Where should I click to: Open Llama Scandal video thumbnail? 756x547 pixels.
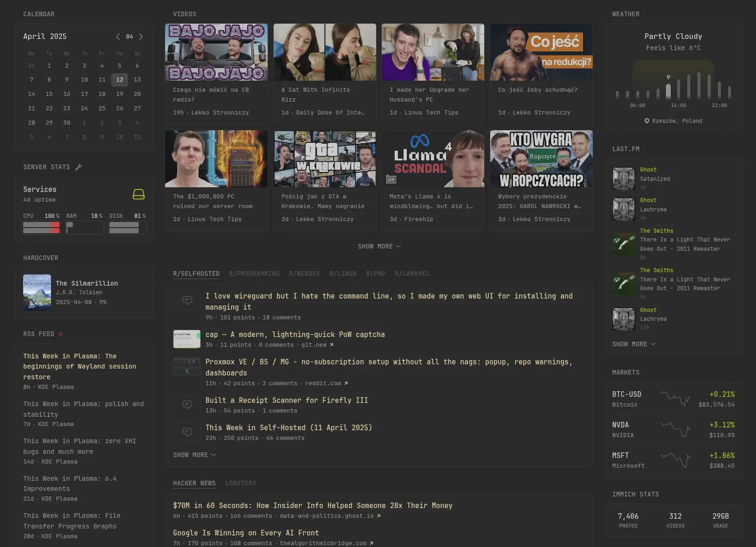coord(433,159)
